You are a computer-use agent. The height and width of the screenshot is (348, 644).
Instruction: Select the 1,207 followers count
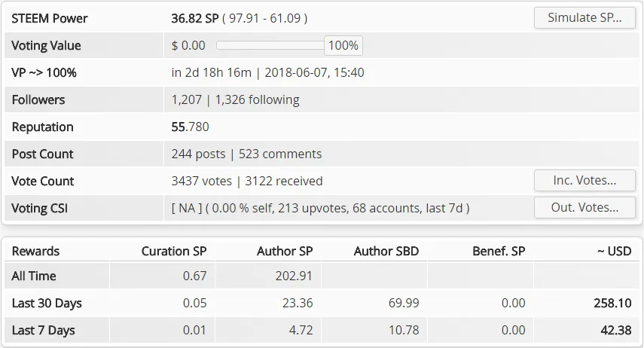click(187, 100)
